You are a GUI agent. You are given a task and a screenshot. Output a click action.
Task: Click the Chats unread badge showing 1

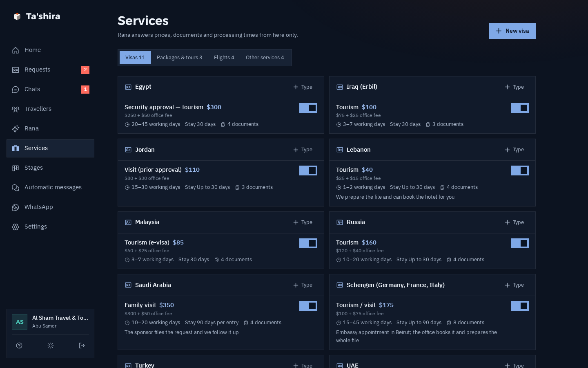85,90
